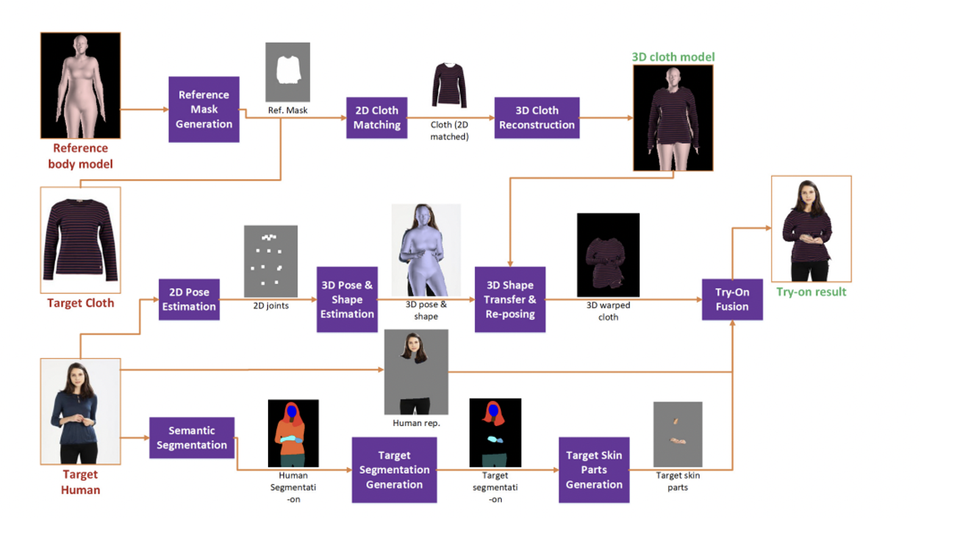Viewport: 980px width, 533px height.
Task: Select the 3D pose & shape figure
Action: click(426, 249)
